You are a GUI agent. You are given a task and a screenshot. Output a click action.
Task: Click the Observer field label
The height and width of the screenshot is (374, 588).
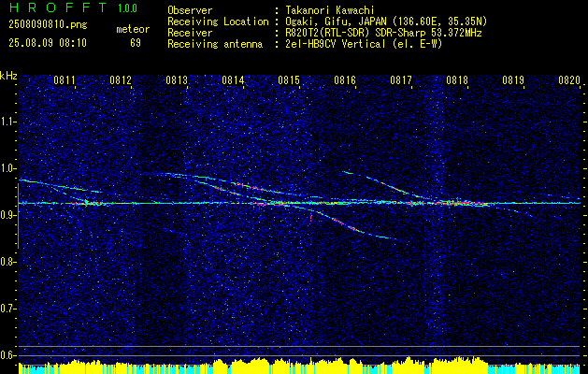(190, 10)
